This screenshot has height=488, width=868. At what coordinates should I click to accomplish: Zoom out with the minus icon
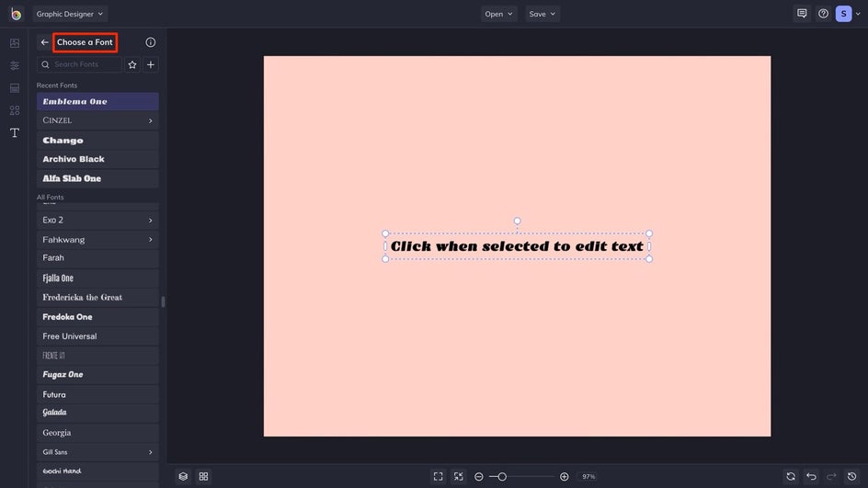479,476
